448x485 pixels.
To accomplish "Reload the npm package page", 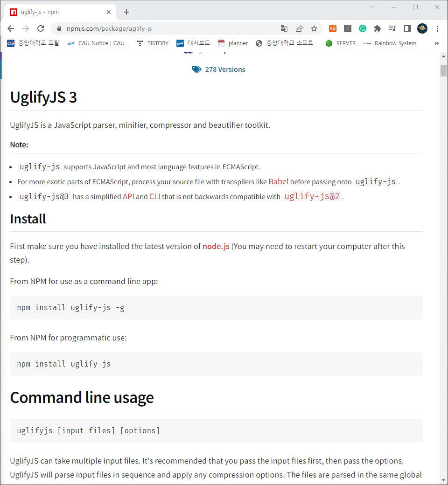I will 41,28.
